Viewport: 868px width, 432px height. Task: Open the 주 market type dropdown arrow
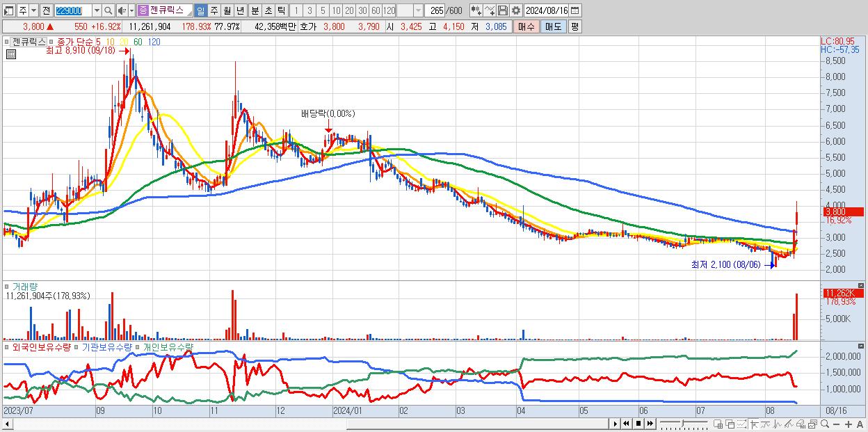(x=35, y=11)
